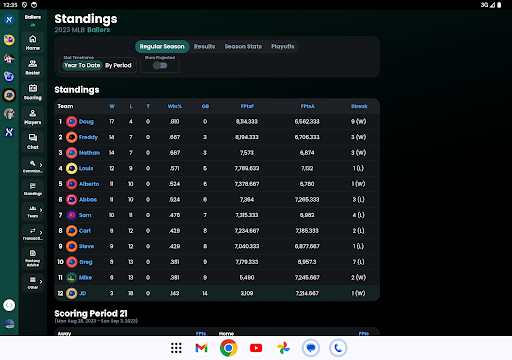Open Chrome from the taskbar
The image size is (512, 360).
tap(229, 348)
